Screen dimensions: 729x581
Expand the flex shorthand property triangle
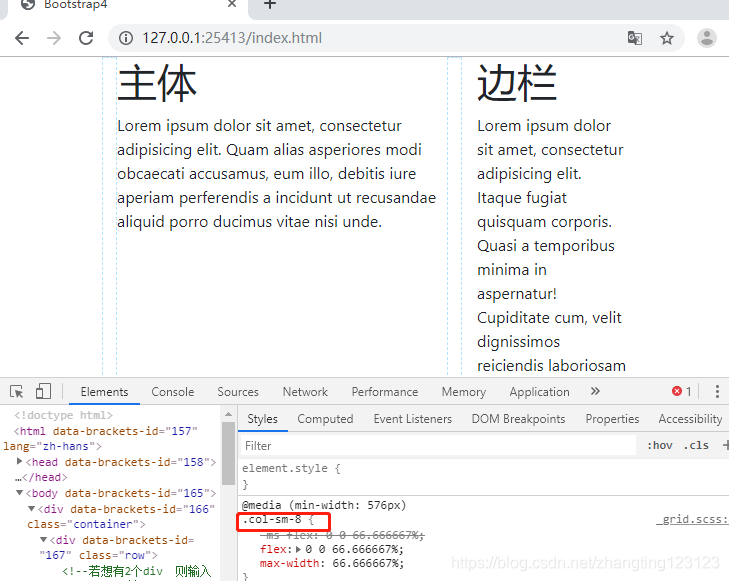298,549
